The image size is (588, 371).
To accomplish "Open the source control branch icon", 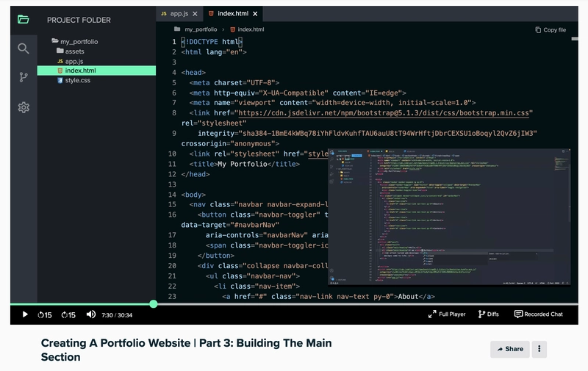I will pyautogui.click(x=24, y=77).
